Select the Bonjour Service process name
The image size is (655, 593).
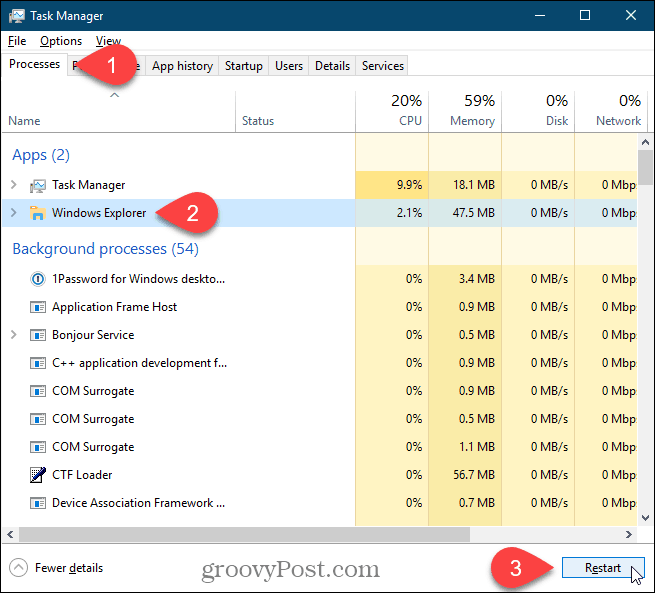point(93,335)
